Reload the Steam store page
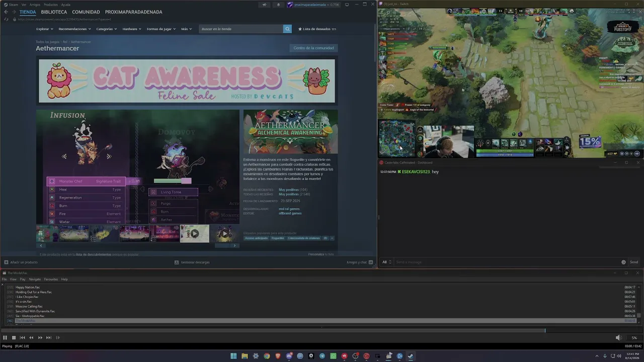This screenshot has height=362, width=644. [6, 19]
